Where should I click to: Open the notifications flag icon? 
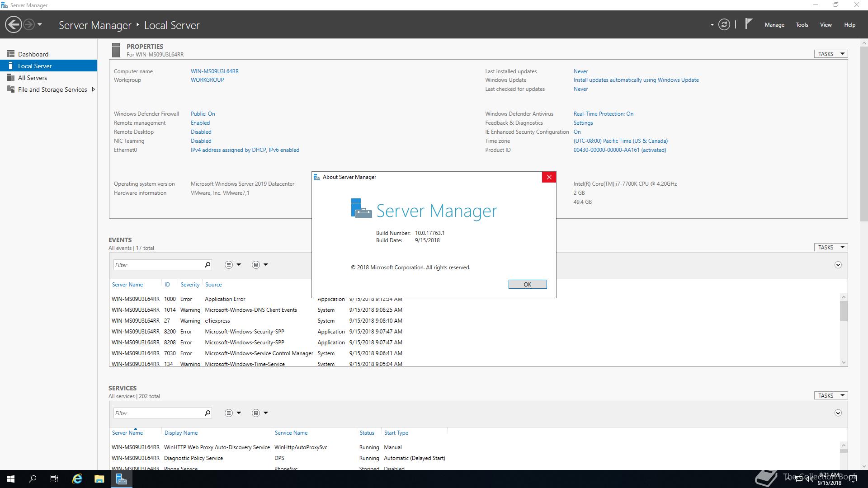pos(749,24)
